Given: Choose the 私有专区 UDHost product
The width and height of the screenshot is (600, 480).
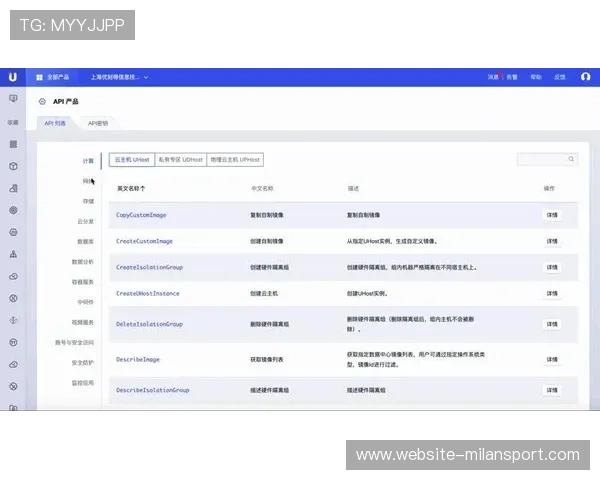Looking at the screenshot, I should tap(181, 160).
